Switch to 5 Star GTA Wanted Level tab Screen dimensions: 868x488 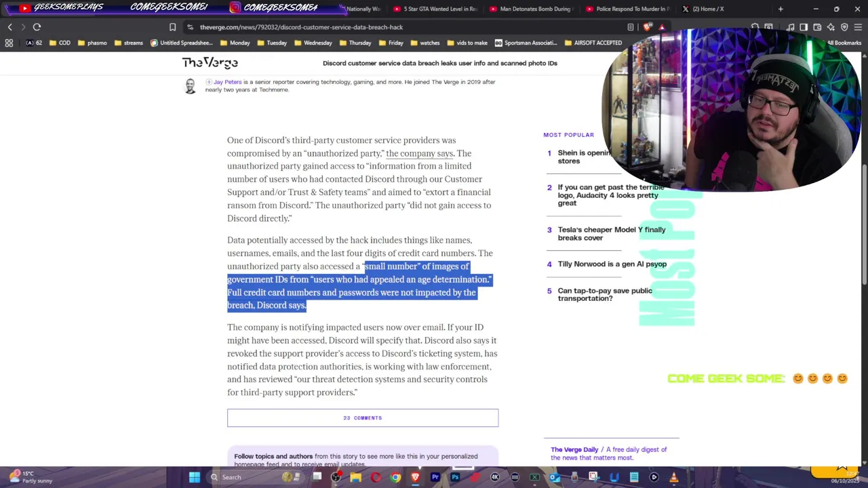(x=435, y=9)
